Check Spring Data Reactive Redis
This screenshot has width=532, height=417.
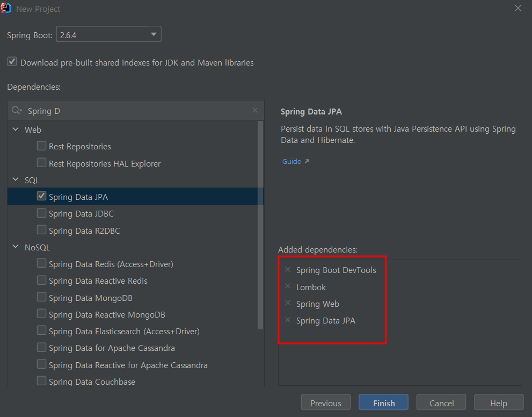pyautogui.click(x=41, y=280)
